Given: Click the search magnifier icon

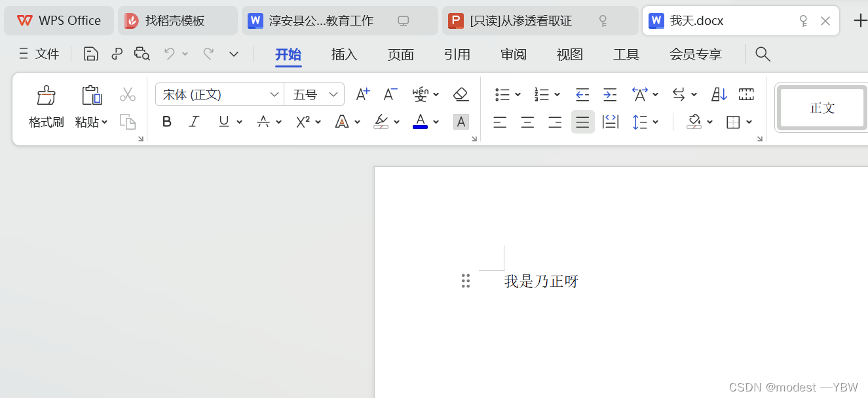Looking at the screenshot, I should [x=763, y=54].
